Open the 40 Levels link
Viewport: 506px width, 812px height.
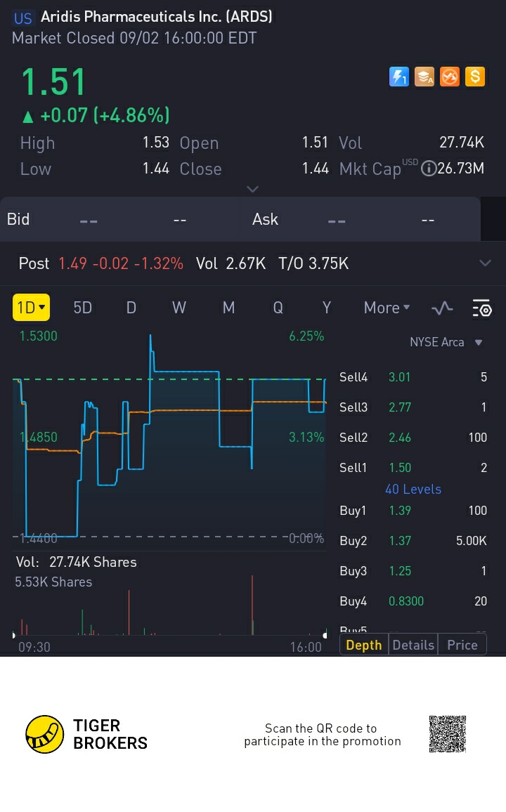click(x=413, y=489)
